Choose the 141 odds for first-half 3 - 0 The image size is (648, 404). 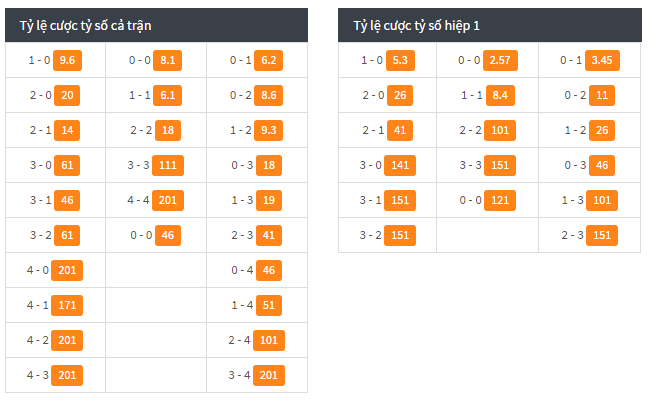click(400, 165)
